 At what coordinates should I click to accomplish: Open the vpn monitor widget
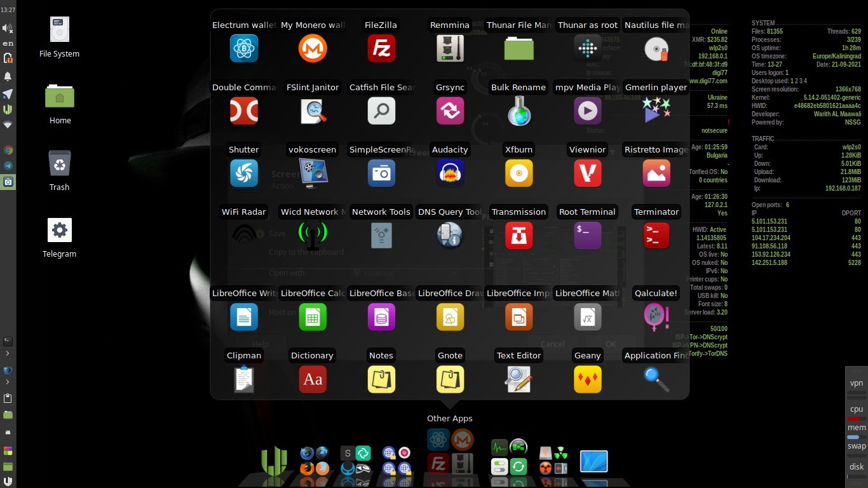point(857,383)
